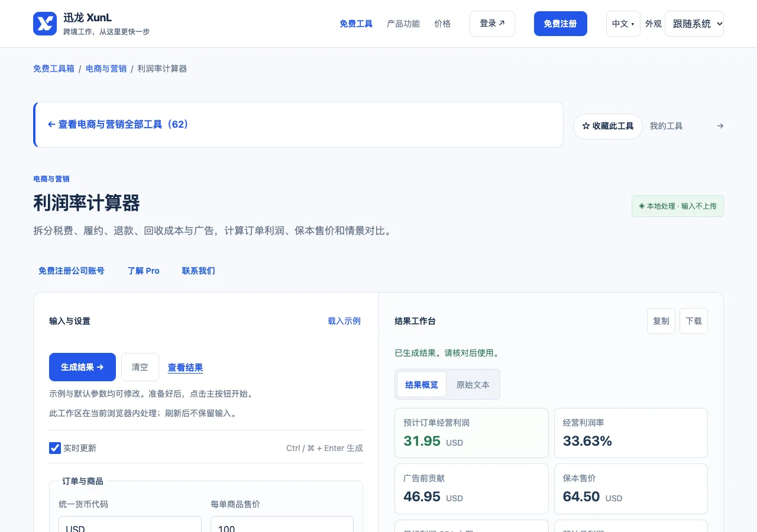Click the 复制 button
757x532 pixels.
661,321
